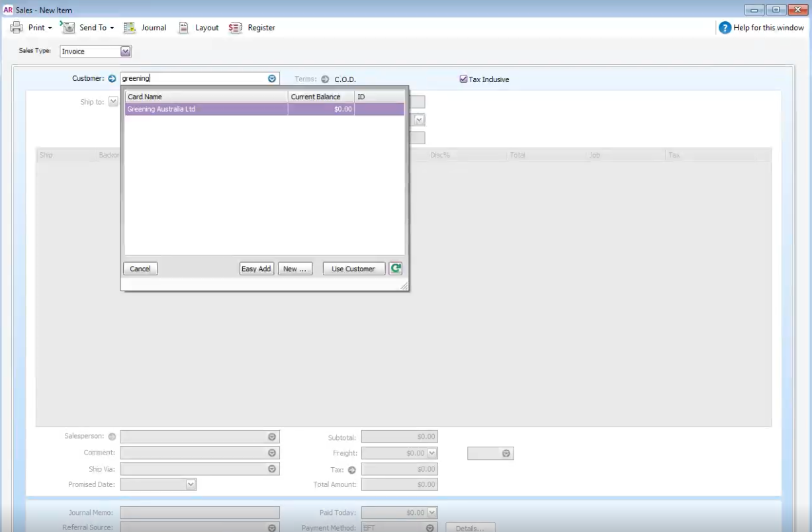Screen dimensions: 812x532
Task: Sort by Card Name column header
Action: coord(206,97)
